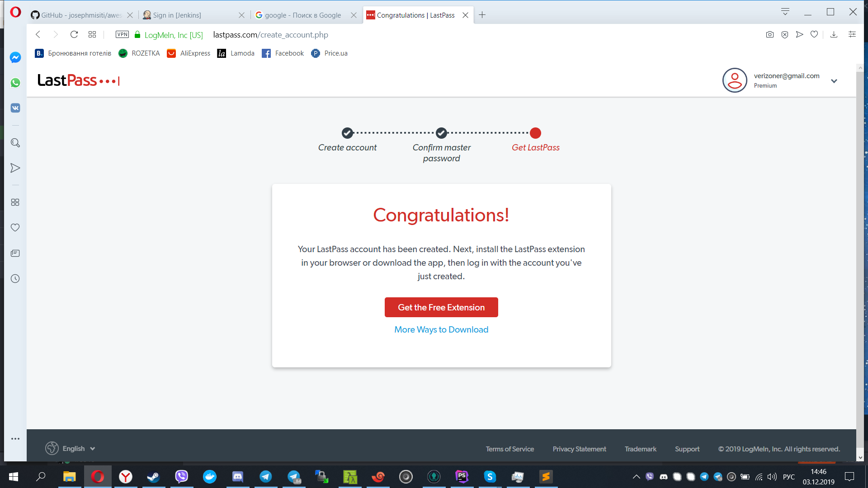This screenshot has height=488, width=868.
Task: Open Messenger in Opera sidebar
Action: [15, 57]
